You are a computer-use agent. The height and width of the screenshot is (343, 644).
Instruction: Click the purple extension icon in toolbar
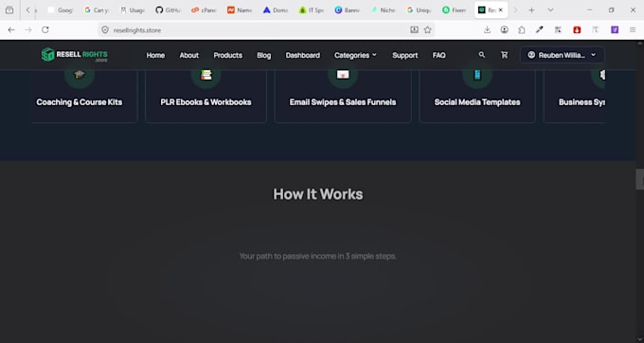point(615,29)
